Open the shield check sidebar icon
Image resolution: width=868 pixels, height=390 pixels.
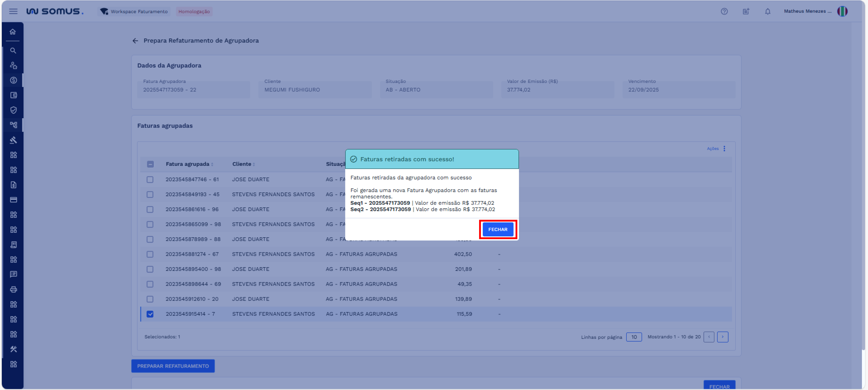(13, 110)
